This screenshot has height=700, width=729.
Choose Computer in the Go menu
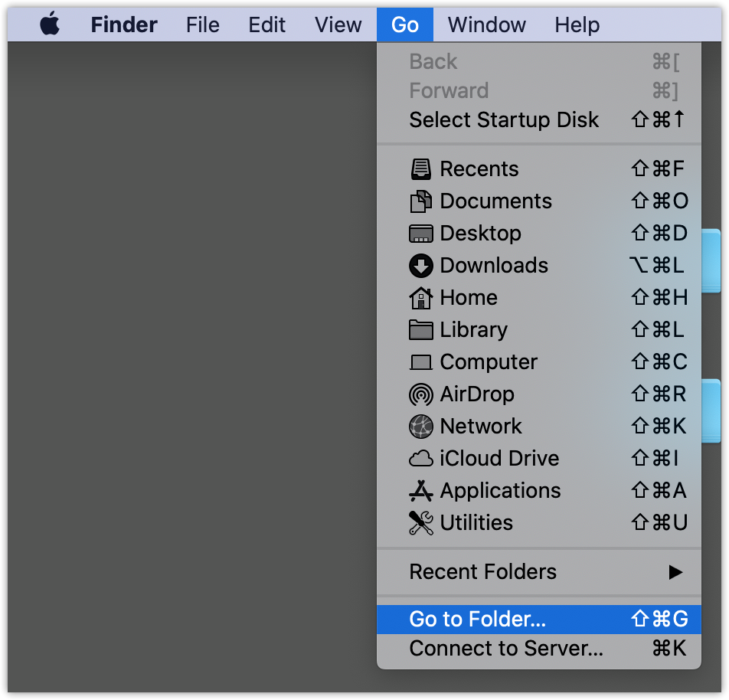[x=489, y=362]
